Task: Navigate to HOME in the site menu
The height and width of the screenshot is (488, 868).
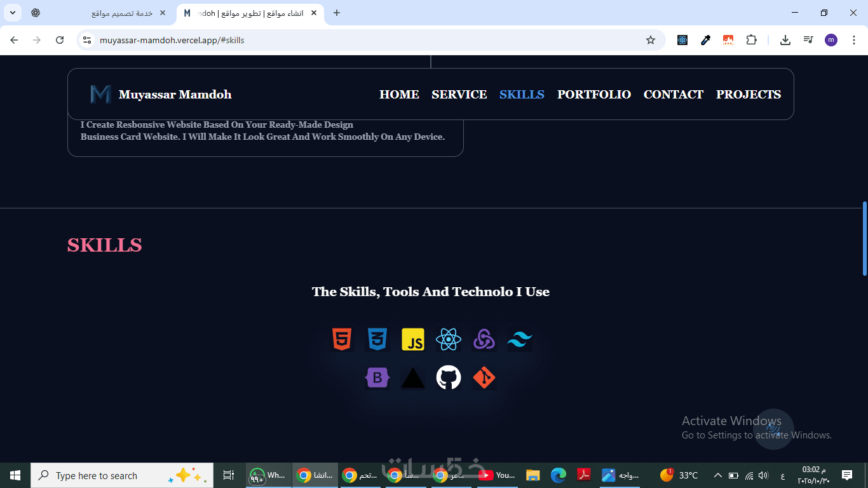Action: coord(399,94)
